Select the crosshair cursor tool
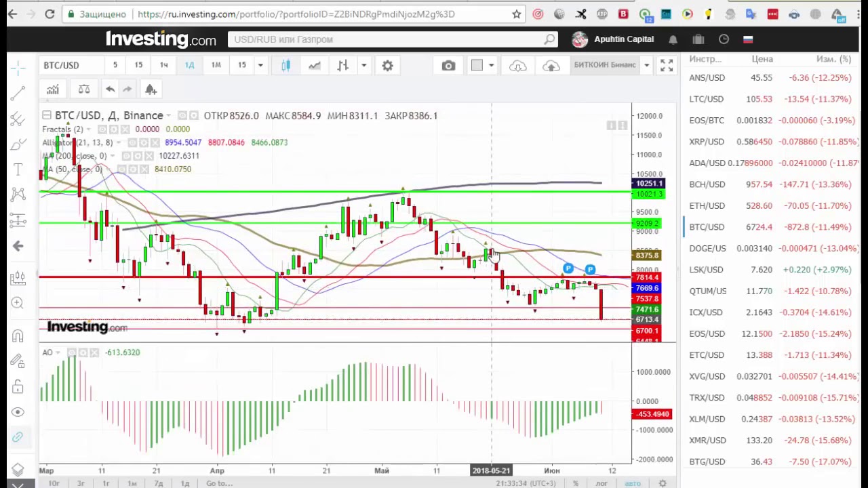 [18, 66]
